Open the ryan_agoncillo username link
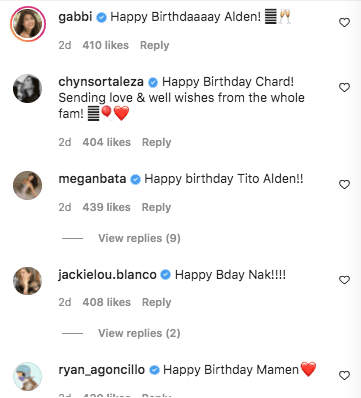 pos(102,370)
